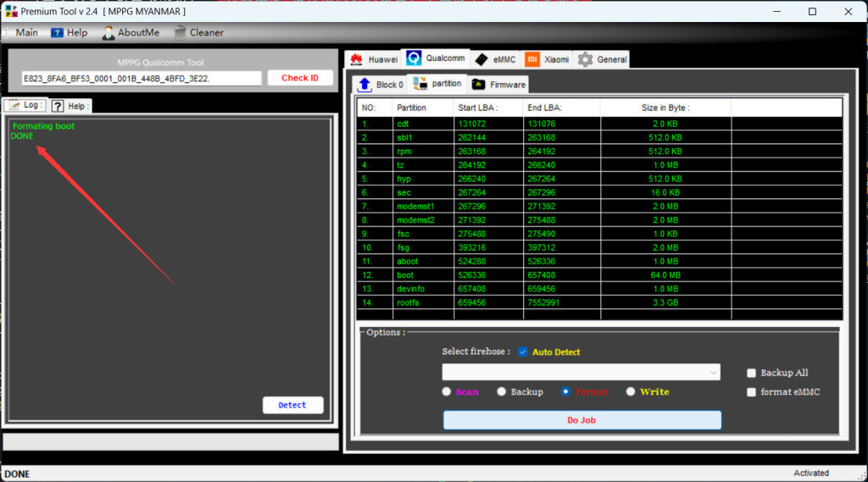Click the General gear icon
Screen dimensions: 868x482
click(x=585, y=59)
